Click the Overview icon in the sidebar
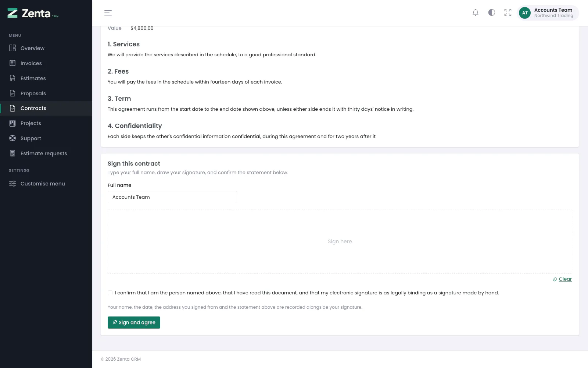Viewport: 588px width, 368px height. [x=12, y=48]
